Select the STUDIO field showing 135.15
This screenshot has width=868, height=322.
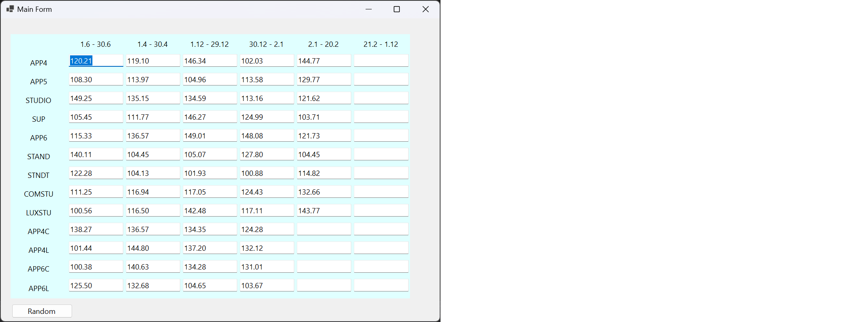pos(153,98)
